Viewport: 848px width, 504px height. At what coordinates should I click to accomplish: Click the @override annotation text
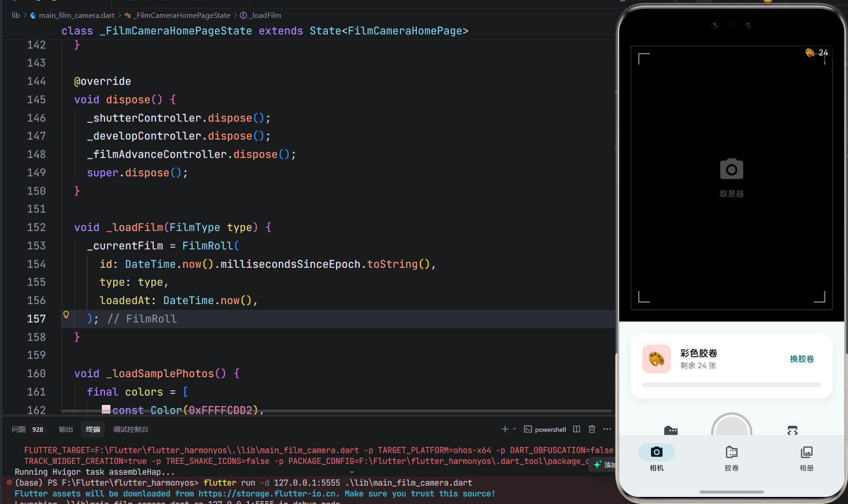102,81
